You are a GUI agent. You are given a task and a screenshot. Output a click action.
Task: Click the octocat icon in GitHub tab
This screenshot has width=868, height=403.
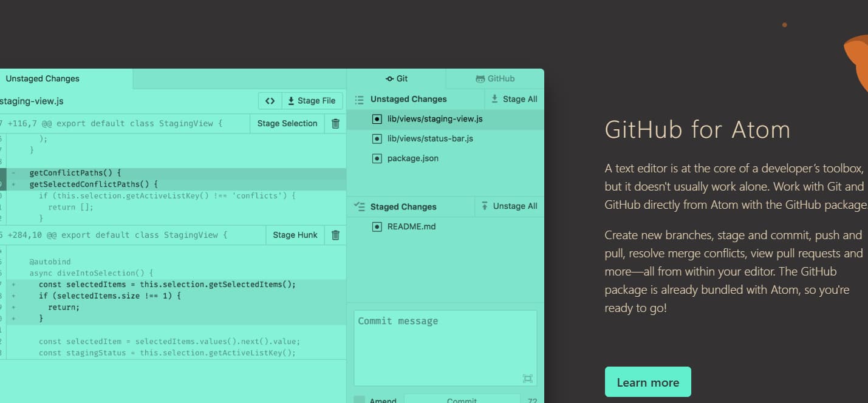point(480,79)
